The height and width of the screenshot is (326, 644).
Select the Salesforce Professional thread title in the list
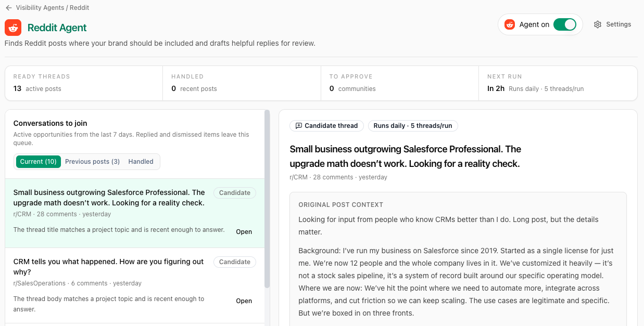pos(109,198)
